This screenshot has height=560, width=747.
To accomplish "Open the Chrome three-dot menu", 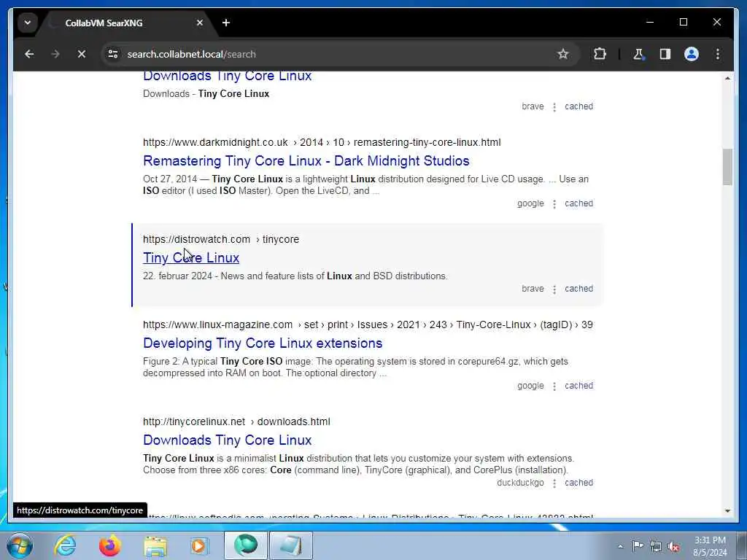I will coord(718,54).
